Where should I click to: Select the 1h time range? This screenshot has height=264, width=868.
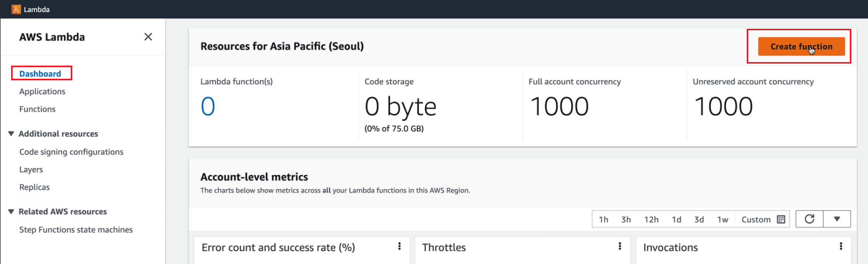(603, 220)
